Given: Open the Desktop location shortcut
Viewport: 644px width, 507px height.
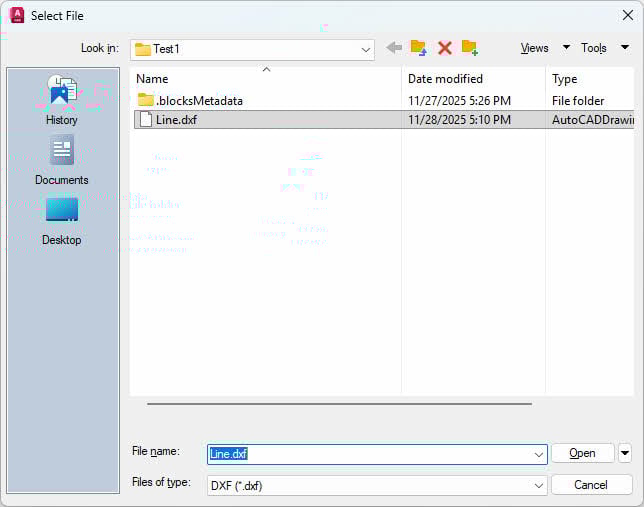Looking at the screenshot, I should point(62,221).
